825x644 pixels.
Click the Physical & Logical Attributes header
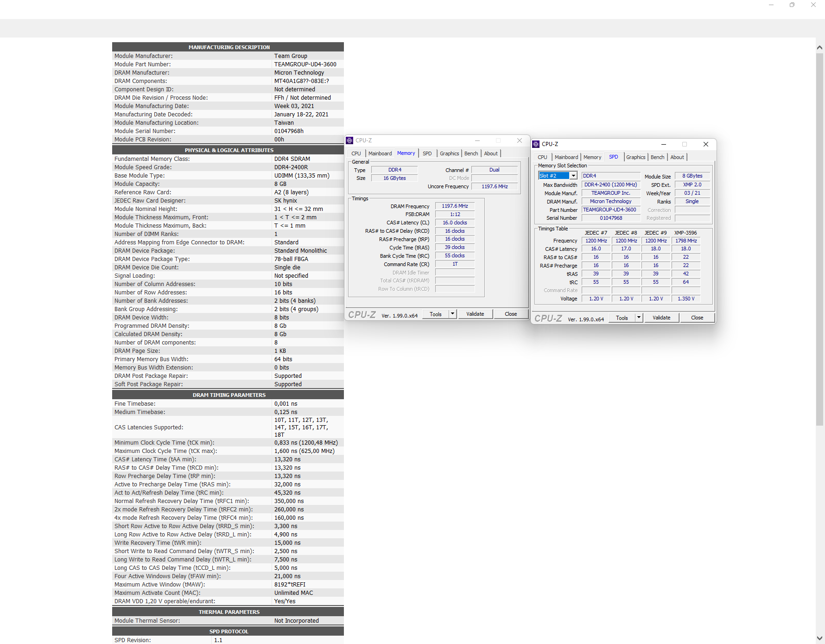228,150
